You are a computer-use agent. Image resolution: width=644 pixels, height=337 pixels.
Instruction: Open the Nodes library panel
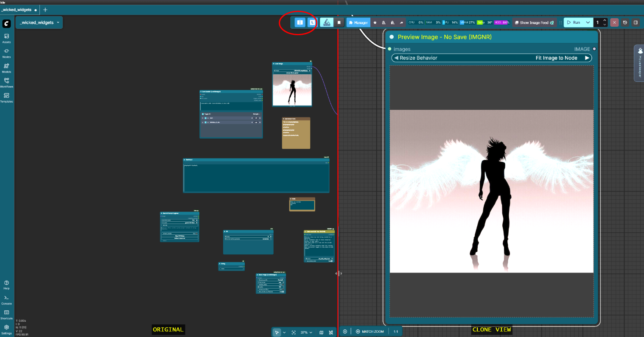pyautogui.click(x=6, y=53)
